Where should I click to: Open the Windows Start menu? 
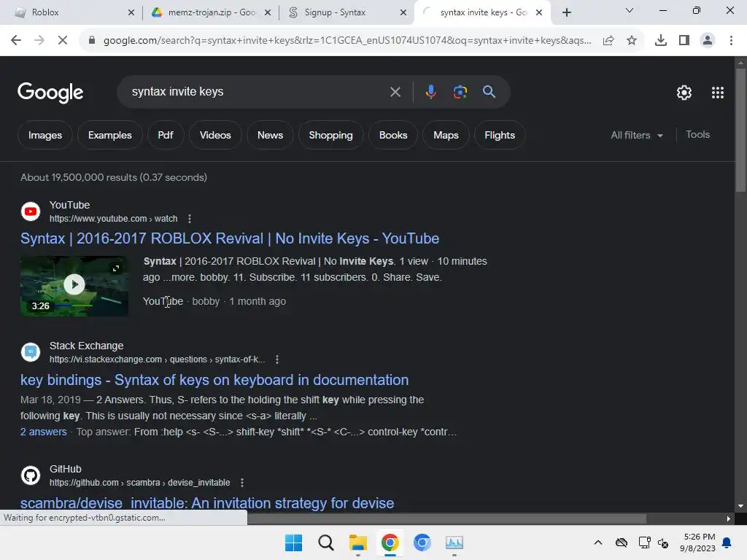293,542
